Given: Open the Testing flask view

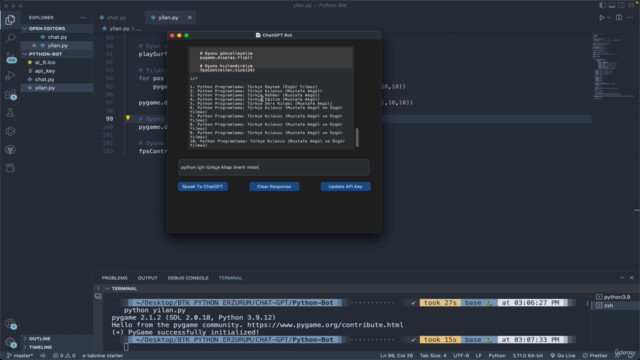Looking at the screenshot, I should [x=10, y=113].
